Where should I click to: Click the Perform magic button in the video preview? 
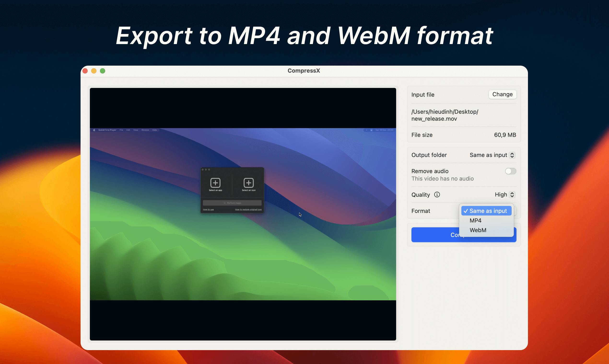[x=232, y=203]
